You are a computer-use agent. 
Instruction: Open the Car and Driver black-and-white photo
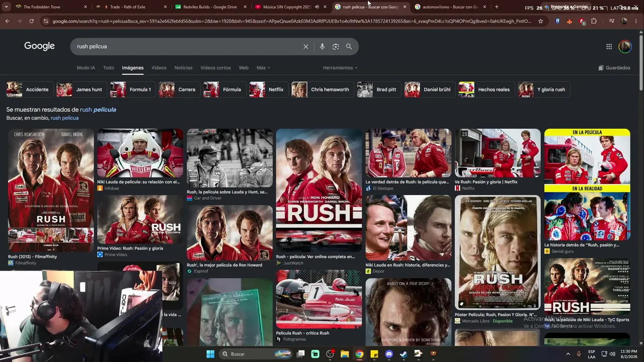(x=229, y=158)
